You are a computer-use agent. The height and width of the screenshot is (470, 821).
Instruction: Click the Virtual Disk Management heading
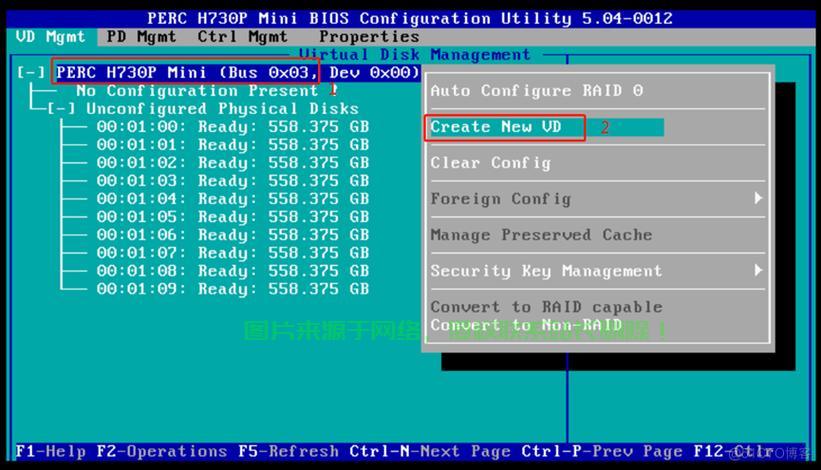[x=415, y=54]
